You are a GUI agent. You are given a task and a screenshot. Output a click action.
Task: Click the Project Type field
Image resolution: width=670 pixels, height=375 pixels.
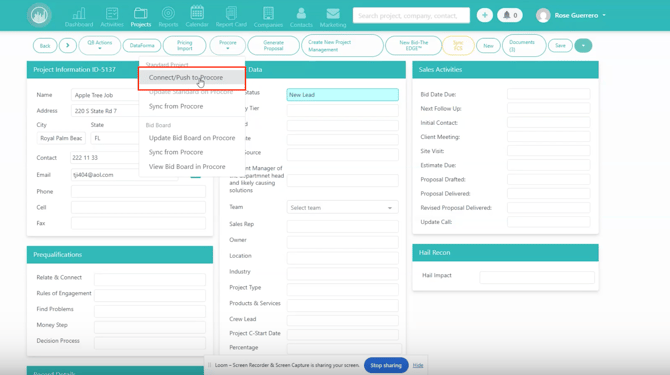[343, 289]
